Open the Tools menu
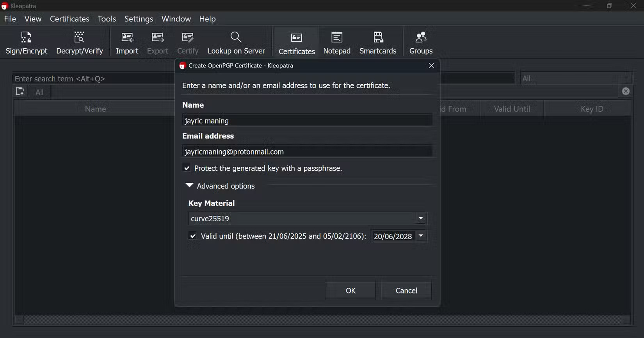This screenshot has width=644, height=338. point(107,19)
